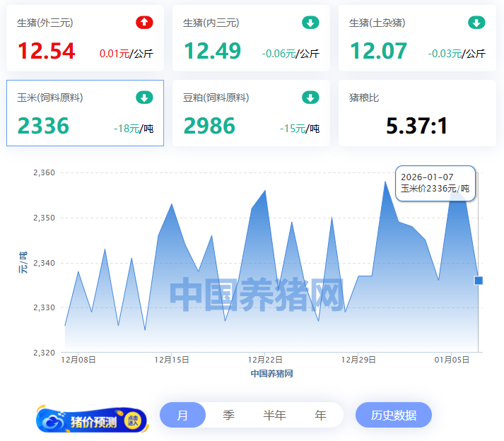Viewport: 504px width, 441px height.
Task: Click the 2026-01-07 chart tooltip
Action: click(x=435, y=183)
